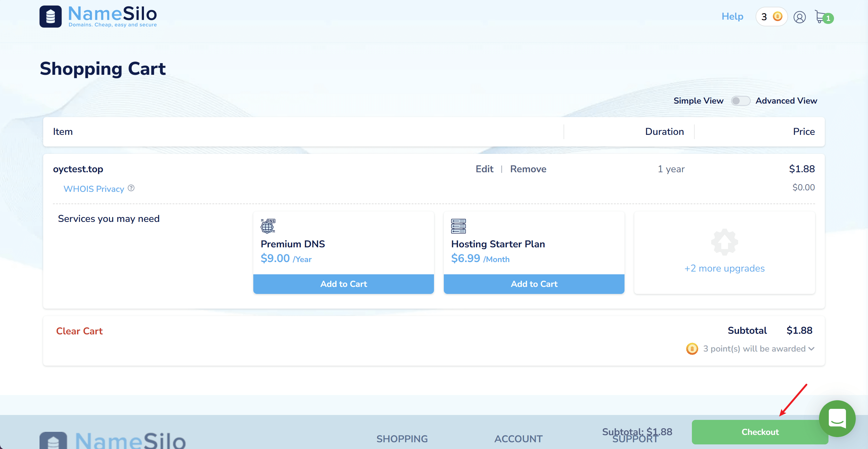868x449 pixels.
Task: Open the Help menu link
Action: [x=732, y=16]
